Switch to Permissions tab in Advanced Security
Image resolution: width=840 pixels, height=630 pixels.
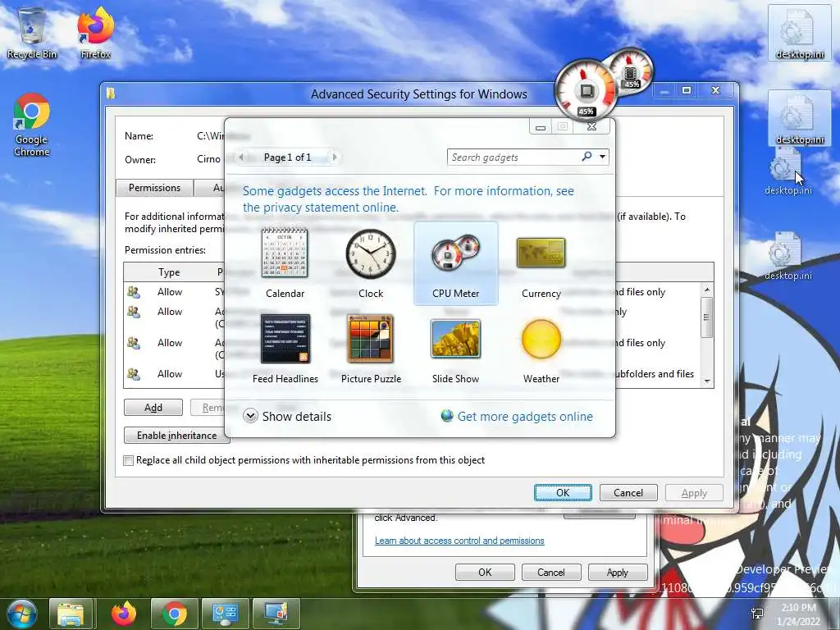[154, 188]
